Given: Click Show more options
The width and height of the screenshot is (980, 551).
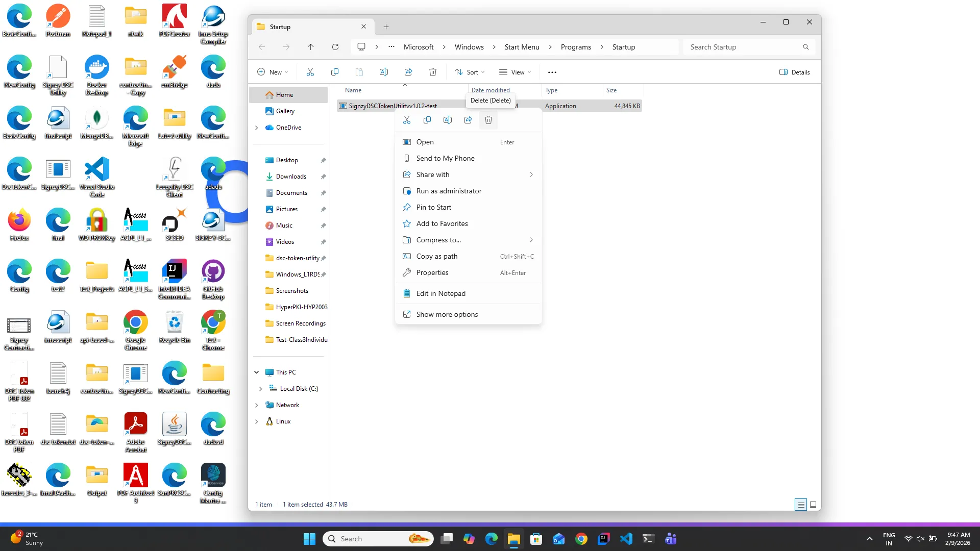Looking at the screenshot, I should (468, 314).
